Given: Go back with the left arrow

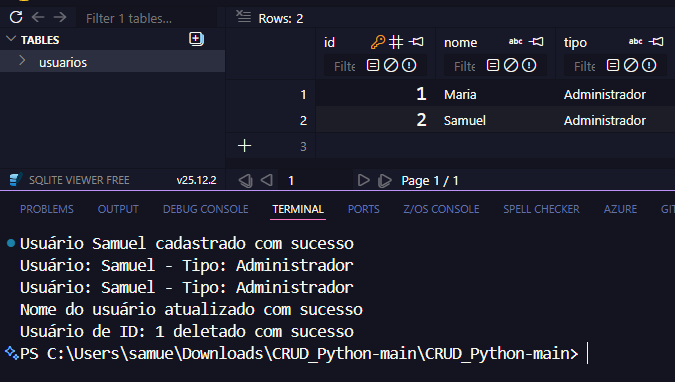Looking at the screenshot, I should tap(38, 17).
